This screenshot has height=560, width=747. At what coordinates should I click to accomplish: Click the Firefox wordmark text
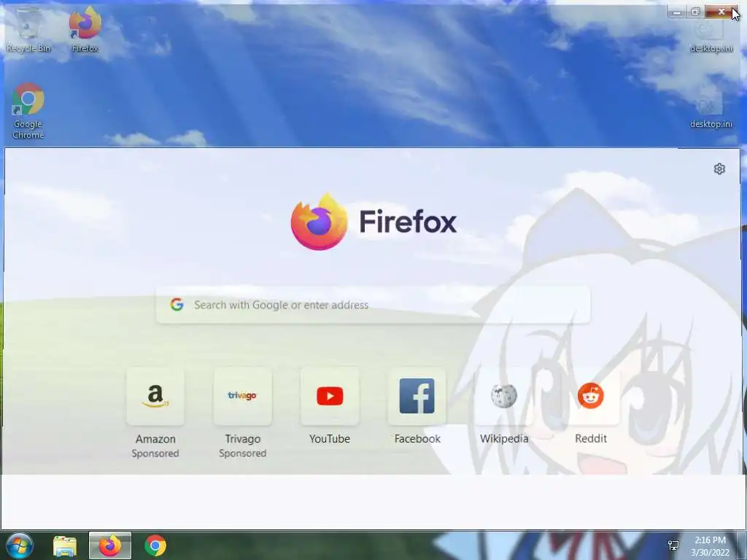[408, 222]
